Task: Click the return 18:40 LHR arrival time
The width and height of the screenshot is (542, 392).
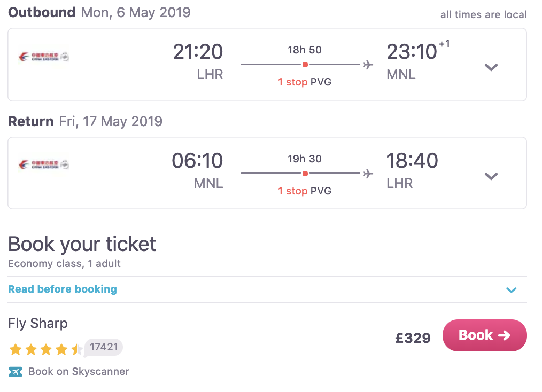Action: click(x=412, y=161)
